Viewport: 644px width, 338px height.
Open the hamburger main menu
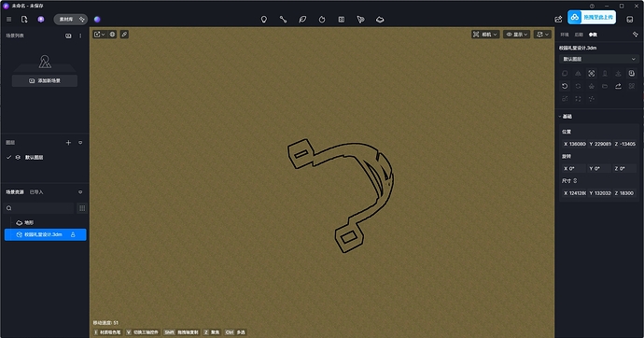pos(8,20)
